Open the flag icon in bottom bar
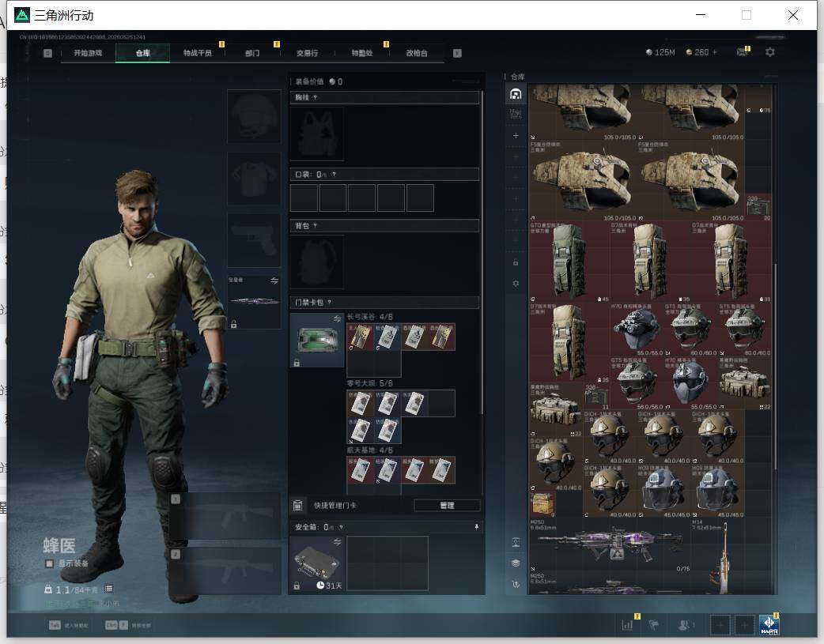This screenshot has width=824, height=644. [654, 624]
